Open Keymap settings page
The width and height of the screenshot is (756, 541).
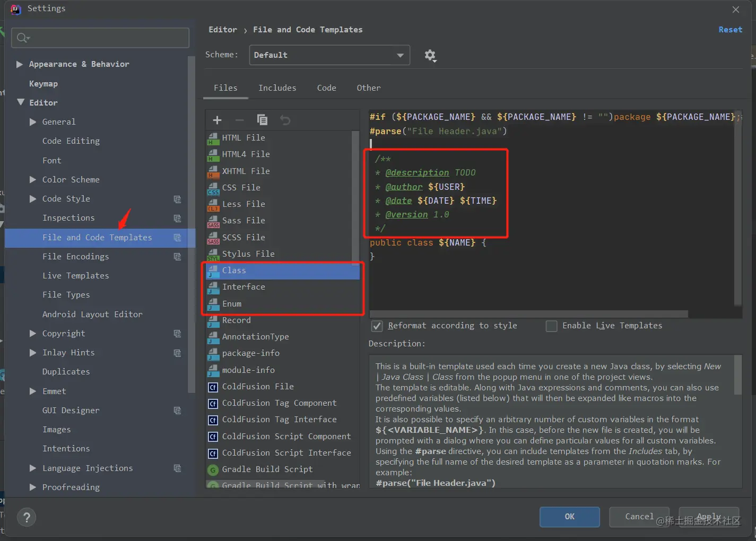point(44,84)
